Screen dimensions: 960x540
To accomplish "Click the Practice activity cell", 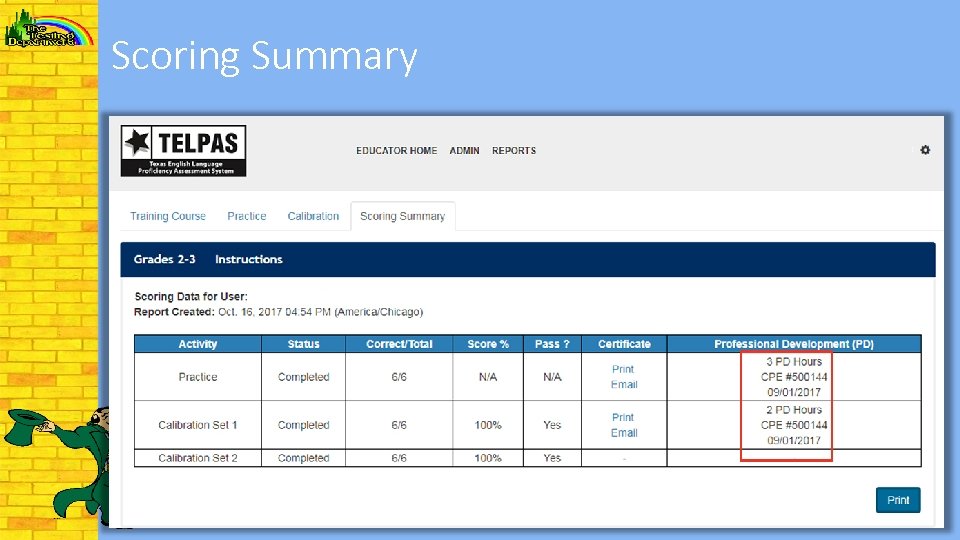I will coord(198,377).
